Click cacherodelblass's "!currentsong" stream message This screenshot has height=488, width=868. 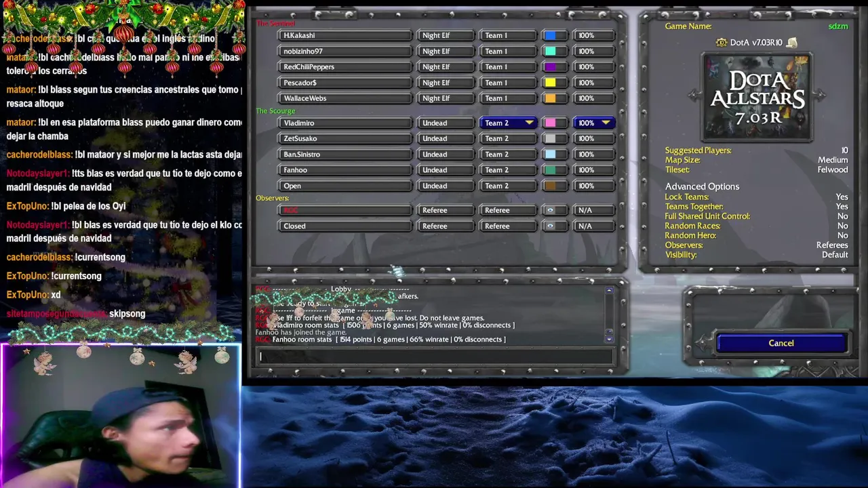(x=66, y=258)
